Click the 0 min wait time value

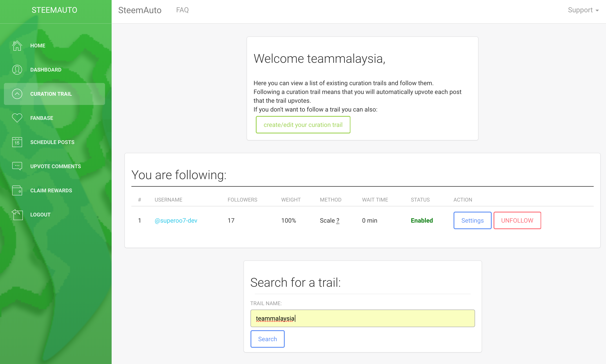[x=369, y=220]
